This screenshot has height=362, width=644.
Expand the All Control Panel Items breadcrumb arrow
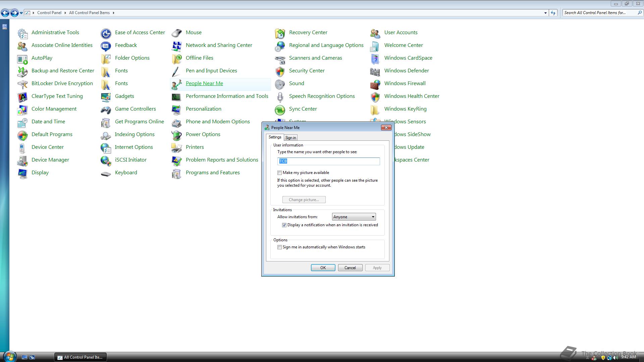click(113, 13)
